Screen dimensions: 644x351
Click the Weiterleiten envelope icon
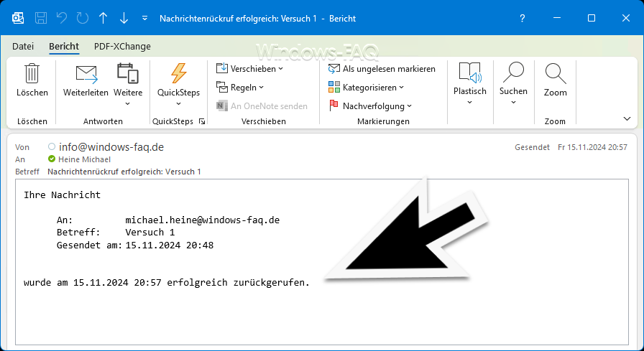point(86,75)
